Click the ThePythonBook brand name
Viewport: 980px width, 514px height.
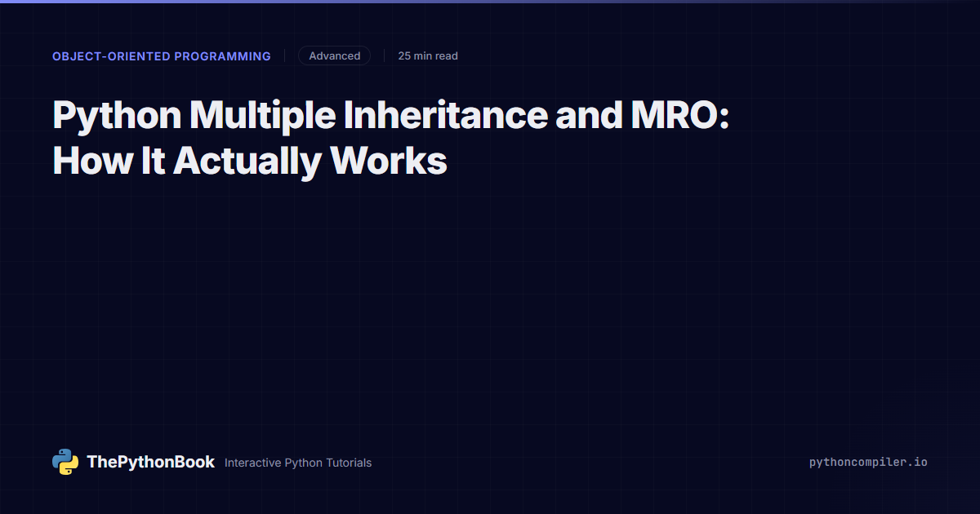coord(151,462)
